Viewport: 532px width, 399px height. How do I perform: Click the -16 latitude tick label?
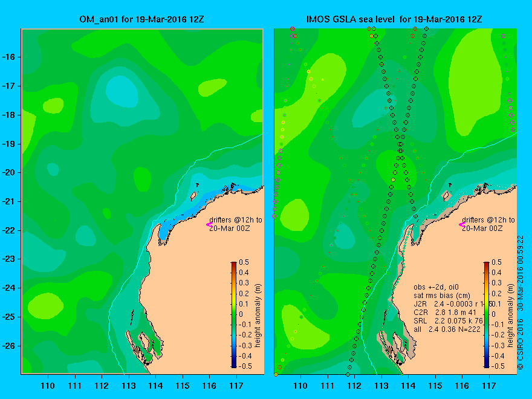pyautogui.click(x=9, y=57)
